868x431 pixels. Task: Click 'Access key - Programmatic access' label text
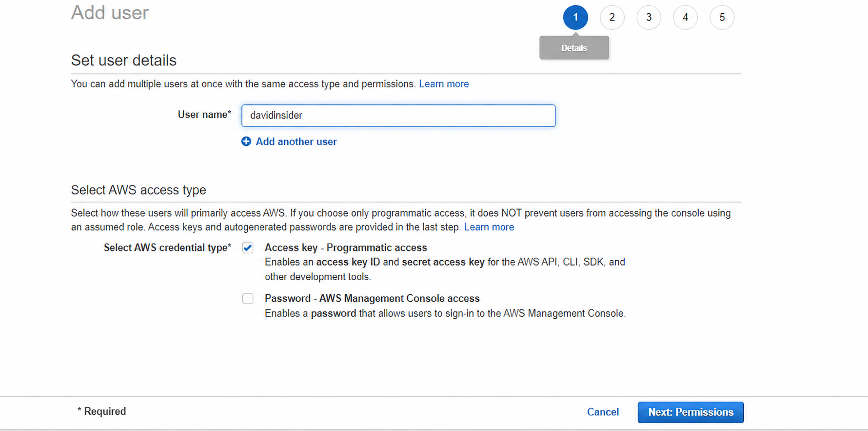point(346,248)
